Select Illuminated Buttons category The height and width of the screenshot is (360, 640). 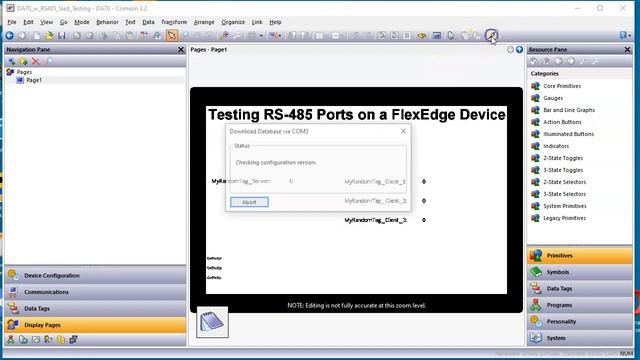click(568, 134)
